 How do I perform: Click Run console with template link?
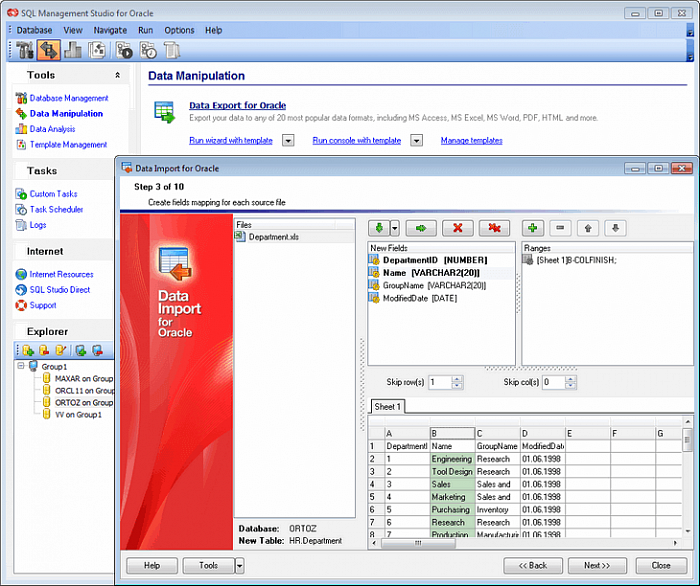[357, 141]
